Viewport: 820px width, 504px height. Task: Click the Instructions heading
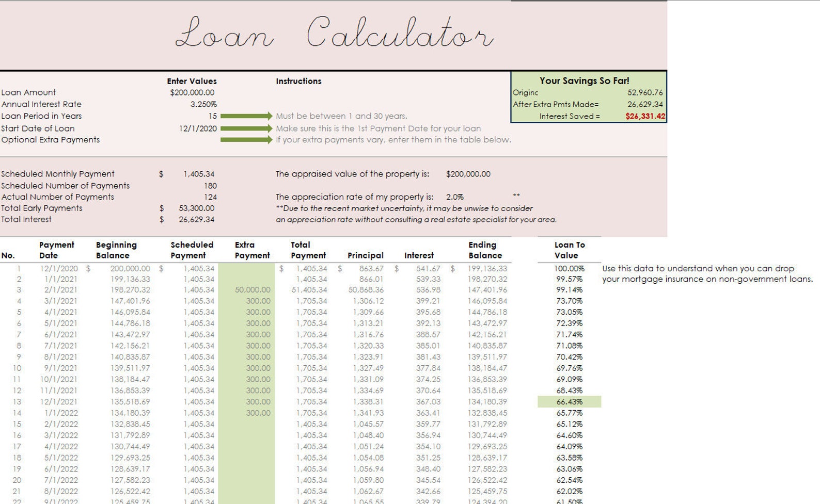pyautogui.click(x=298, y=81)
